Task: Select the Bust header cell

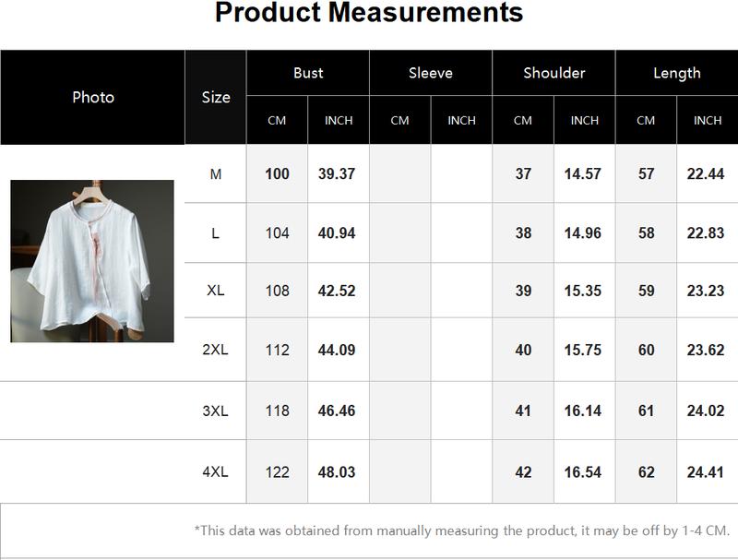Action: [308, 73]
